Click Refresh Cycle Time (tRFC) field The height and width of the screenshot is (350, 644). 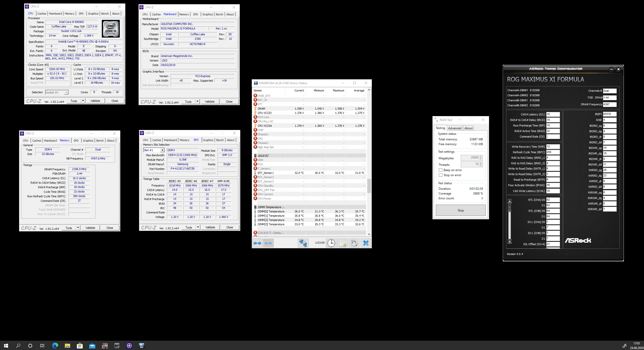click(553, 152)
